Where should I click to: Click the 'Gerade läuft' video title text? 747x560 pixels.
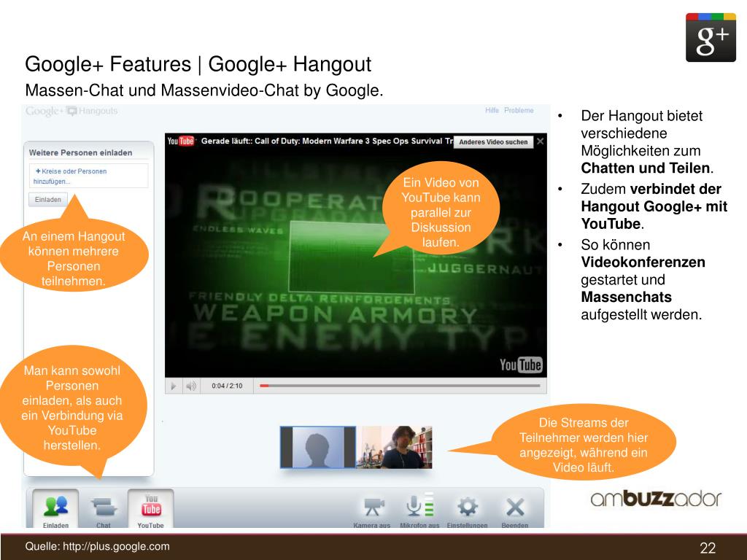[x=326, y=141]
